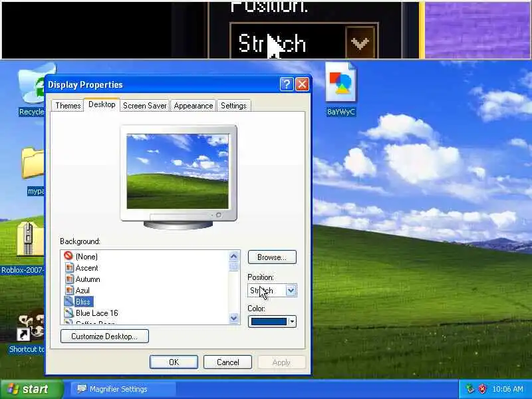This screenshot has width=532, height=399.
Task: Click the Browse... button
Action: [x=272, y=257]
